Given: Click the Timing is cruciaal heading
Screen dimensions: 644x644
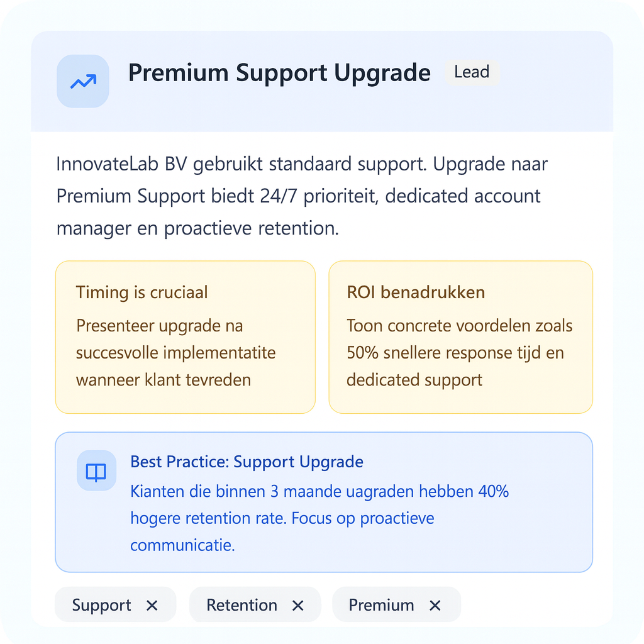Looking at the screenshot, I should [x=142, y=292].
